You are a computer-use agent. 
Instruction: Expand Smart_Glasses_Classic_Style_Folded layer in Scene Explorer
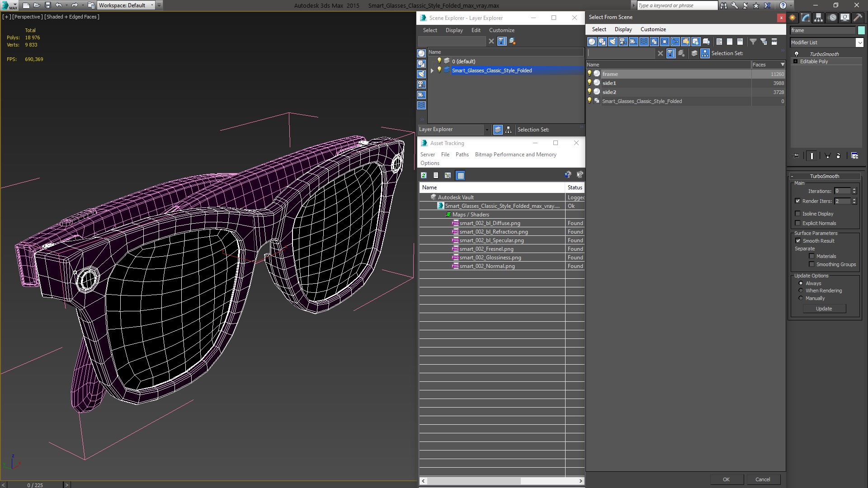pos(432,70)
